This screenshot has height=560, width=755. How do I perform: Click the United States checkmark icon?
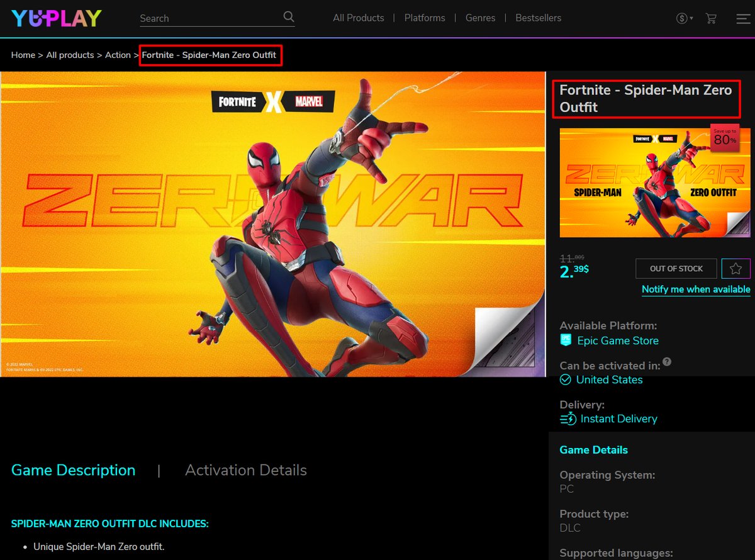point(566,379)
